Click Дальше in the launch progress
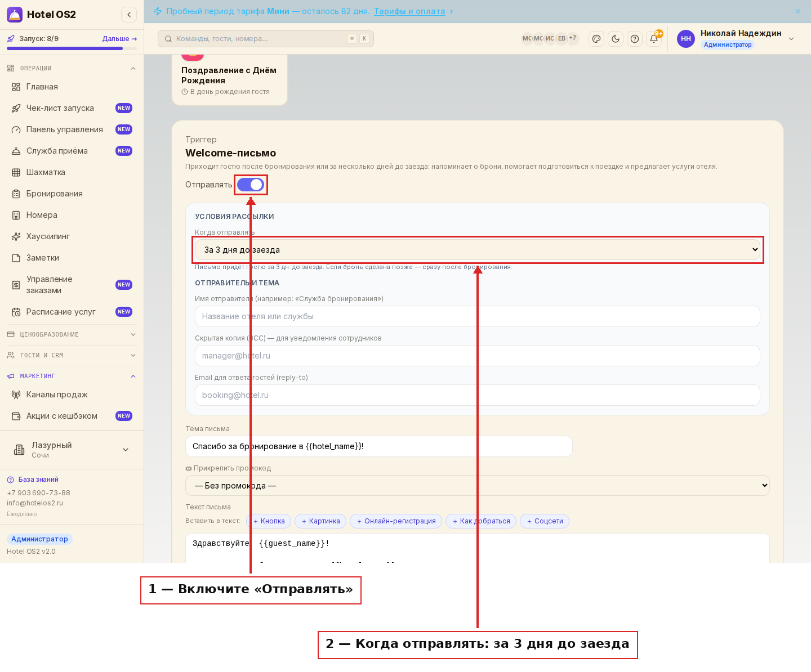Screen dimensions: 811x672 [x=119, y=39]
